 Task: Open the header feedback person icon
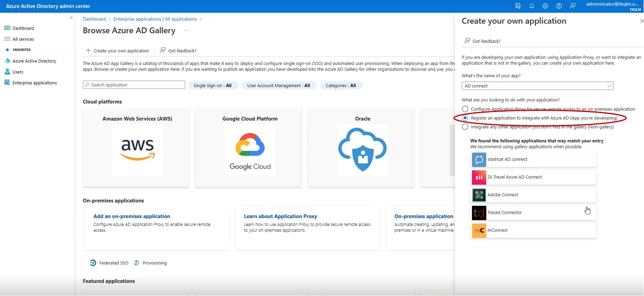(x=573, y=6)
